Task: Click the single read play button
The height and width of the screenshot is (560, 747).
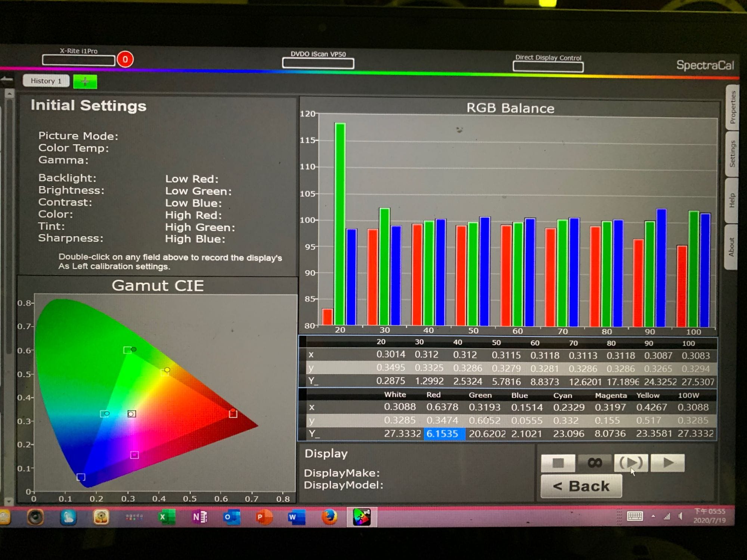Action: (x=667, y=463)
